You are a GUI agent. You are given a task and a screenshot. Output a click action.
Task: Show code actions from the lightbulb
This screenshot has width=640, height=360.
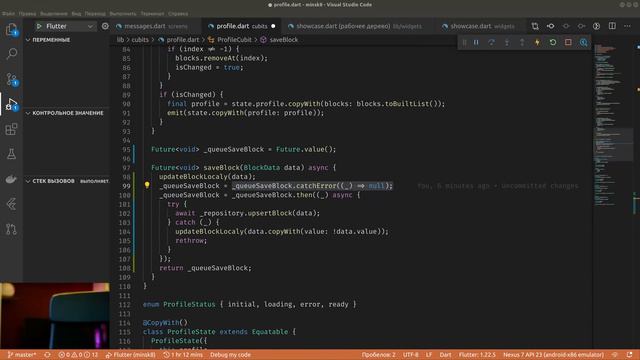click(x=147, y=185)
